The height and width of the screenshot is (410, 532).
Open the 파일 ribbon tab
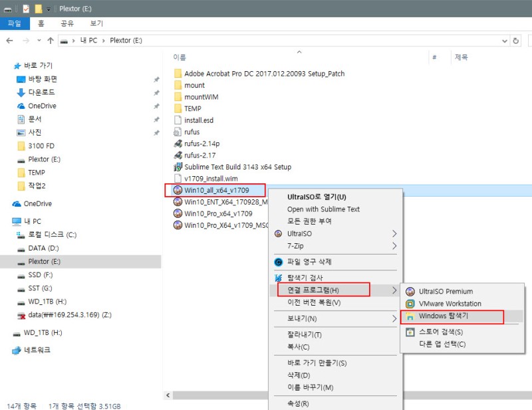click(x=15, y=23)
